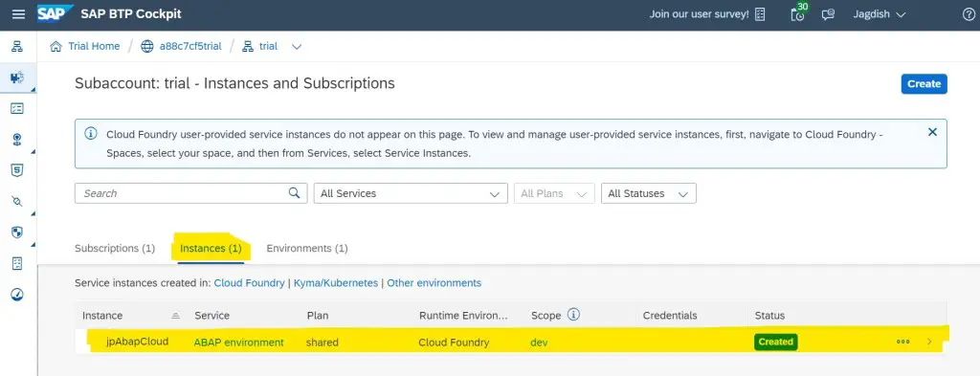
Task: Open the ABAP environment service link
Action: (x=238, y=343)
